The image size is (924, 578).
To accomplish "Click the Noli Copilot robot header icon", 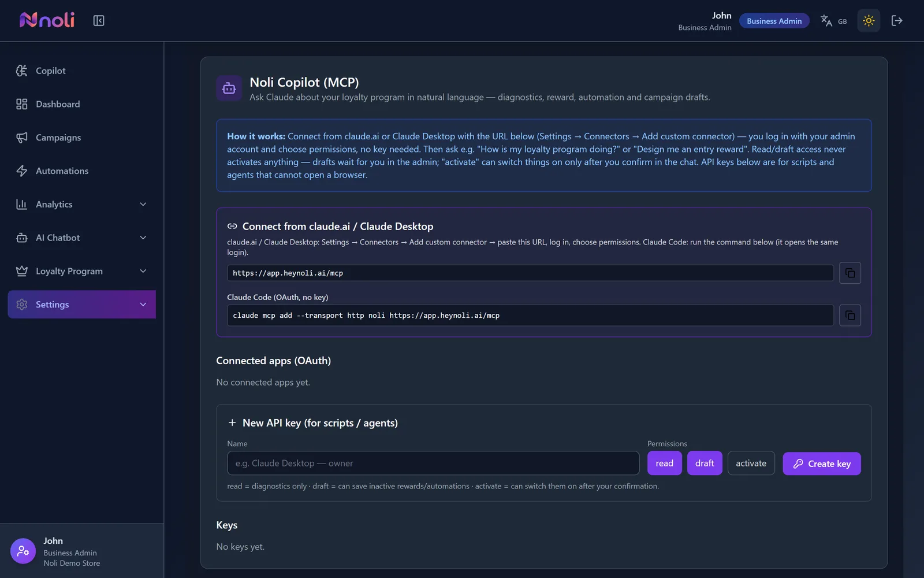I will pos(229,88).
